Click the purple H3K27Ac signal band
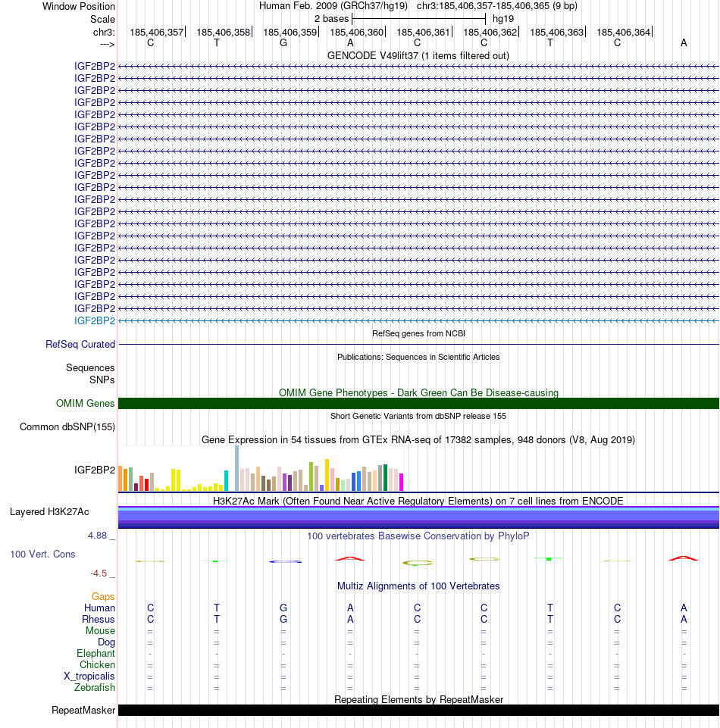This screenshot has height=728, width=720. pyautogui.click(x=418, y=517)
